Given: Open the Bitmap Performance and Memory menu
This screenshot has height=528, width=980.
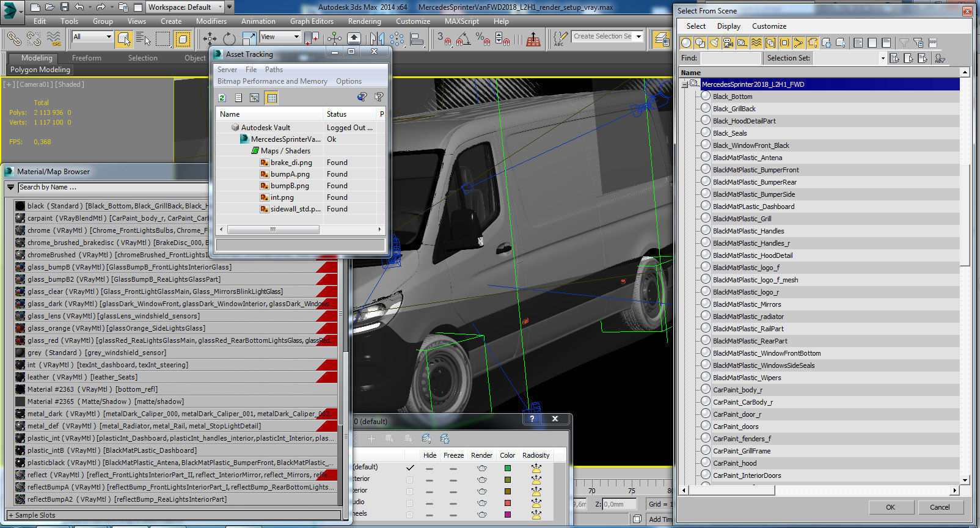Looking at the screenshot, I should [x=272, y=81].
